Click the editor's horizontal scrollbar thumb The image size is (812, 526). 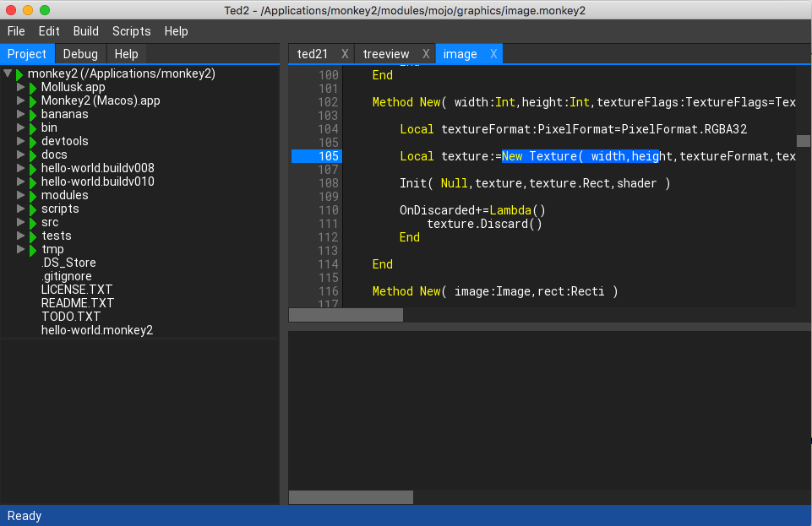point(346,315)
